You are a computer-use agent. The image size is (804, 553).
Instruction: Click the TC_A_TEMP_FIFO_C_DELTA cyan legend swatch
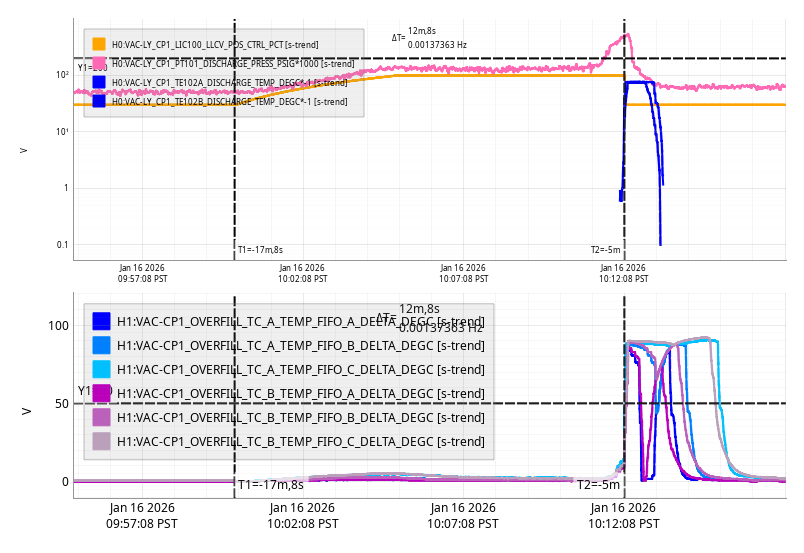point(101,369)
